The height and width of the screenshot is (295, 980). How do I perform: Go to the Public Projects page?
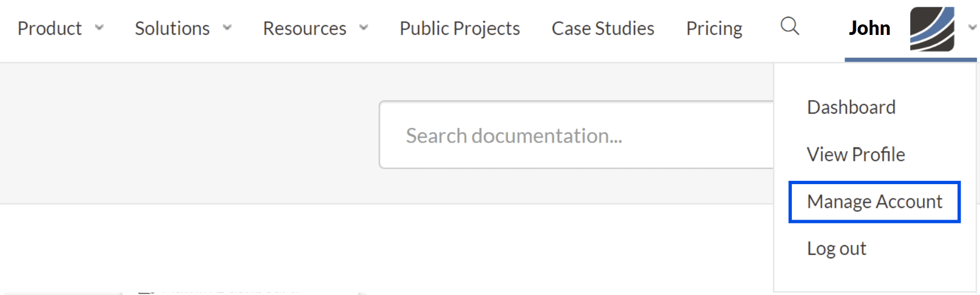459,28
